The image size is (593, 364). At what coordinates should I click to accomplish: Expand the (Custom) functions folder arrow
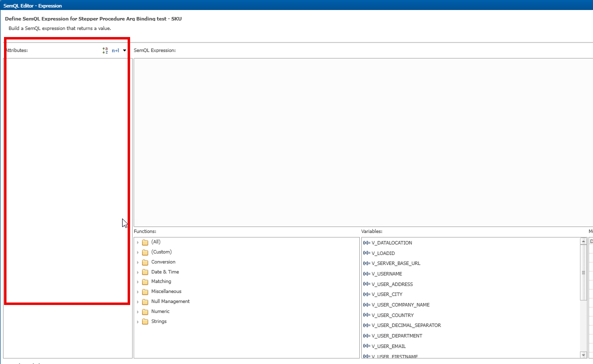tap(138, 252)
